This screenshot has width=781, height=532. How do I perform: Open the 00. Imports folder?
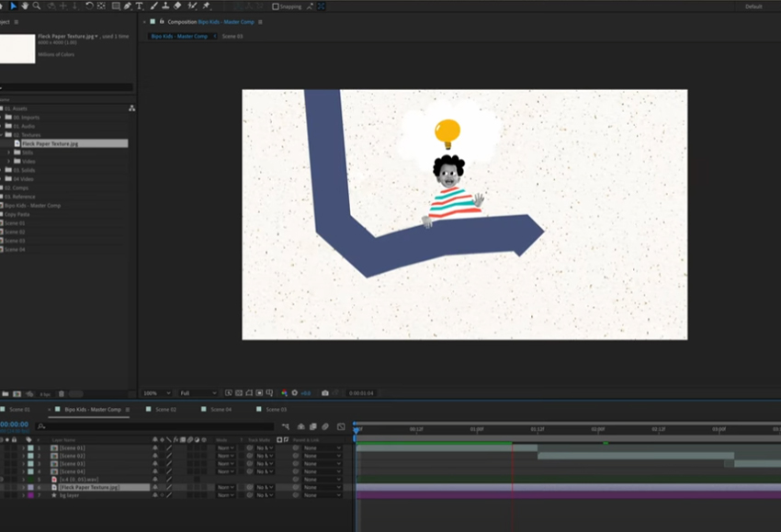tap(27, 118)
